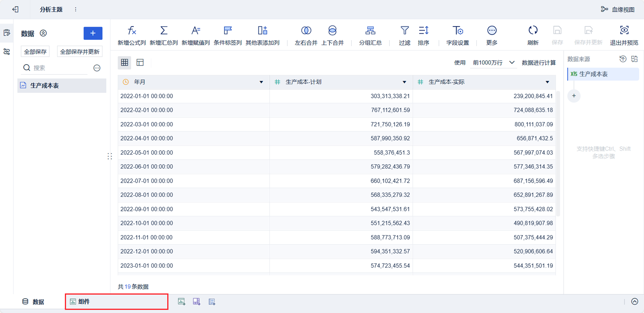The height and width of the screenshot is (313, 644).
Task: Click the 生产成本-计划 column header label
Action: [304, 82]
